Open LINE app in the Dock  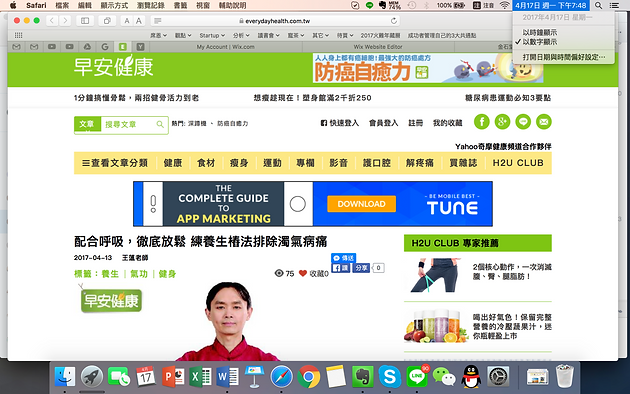coord(417,376)
